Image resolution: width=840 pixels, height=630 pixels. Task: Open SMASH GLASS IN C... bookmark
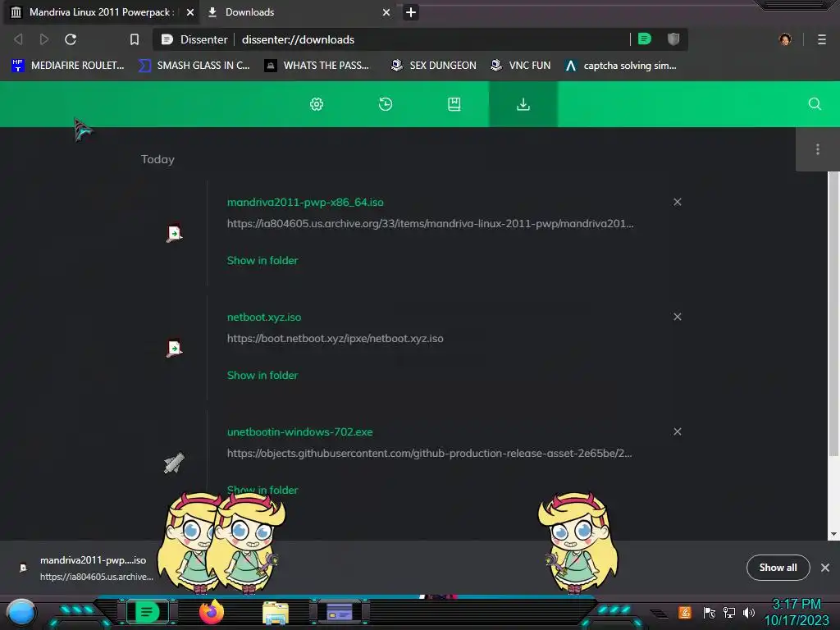(x=194, y=66)
